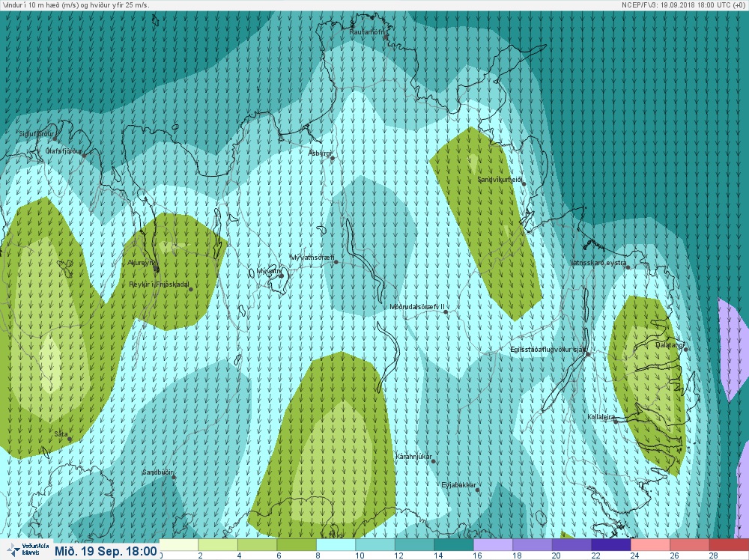This screenshot has height=560, width=749.
Task: Click the Kárahnjúkar station label
Action: click(413, 457)
